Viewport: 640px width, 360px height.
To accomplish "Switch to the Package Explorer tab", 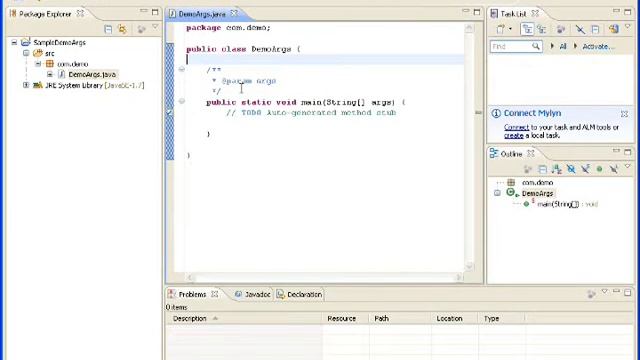I will (x=45, y=14).
